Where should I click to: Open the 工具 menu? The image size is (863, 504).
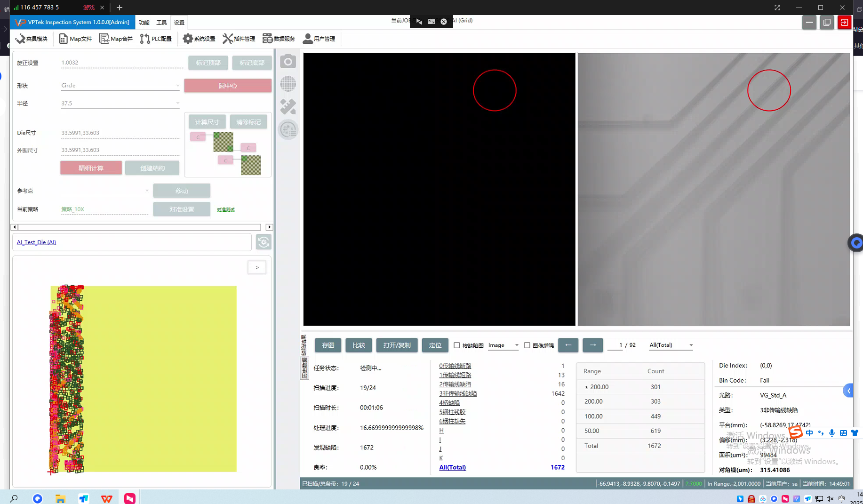pos(161,22)
